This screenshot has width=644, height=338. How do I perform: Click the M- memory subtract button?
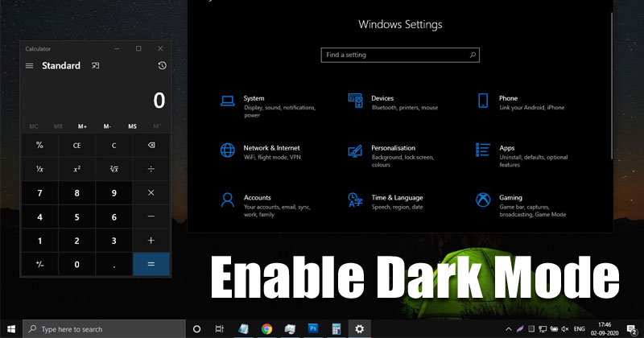pos(107,126)
